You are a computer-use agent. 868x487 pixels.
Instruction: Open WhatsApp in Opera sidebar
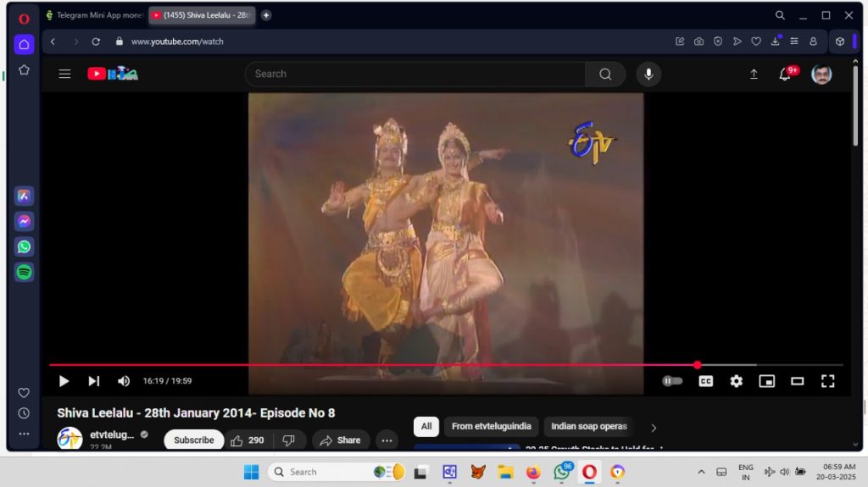coord(24,246)
